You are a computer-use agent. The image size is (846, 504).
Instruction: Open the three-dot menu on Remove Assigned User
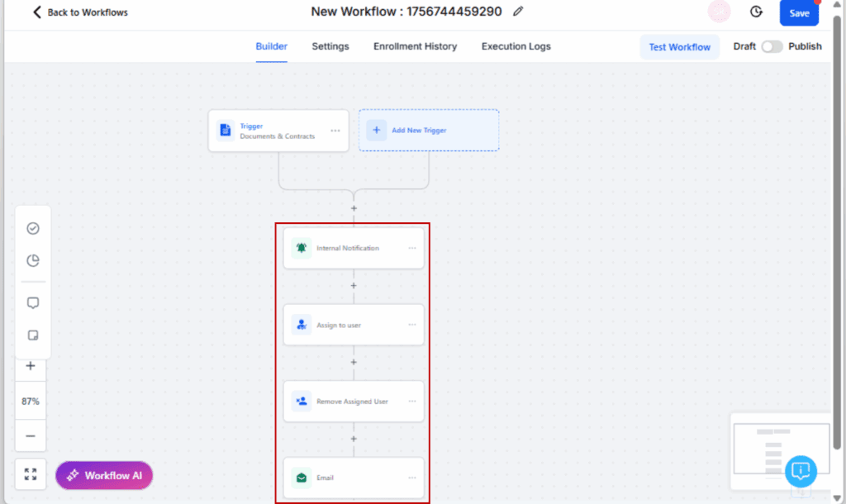pyautogui.click(x=412, y=402)
